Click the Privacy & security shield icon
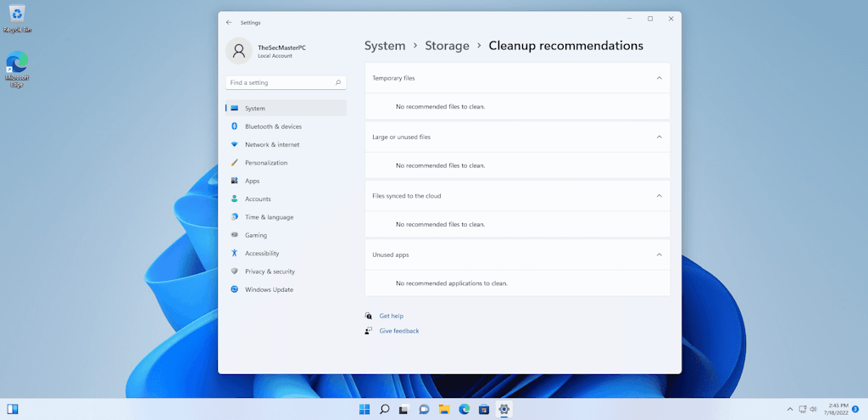Image resolution: width=868 pixels, height=420 pixels. [234, 272]
